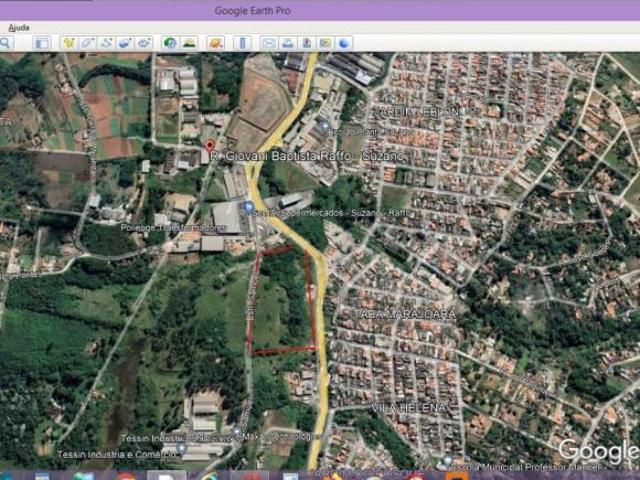Click inside the red outlined land polygon
Screen dimensions: 640x480
click(x=282, y=300)
